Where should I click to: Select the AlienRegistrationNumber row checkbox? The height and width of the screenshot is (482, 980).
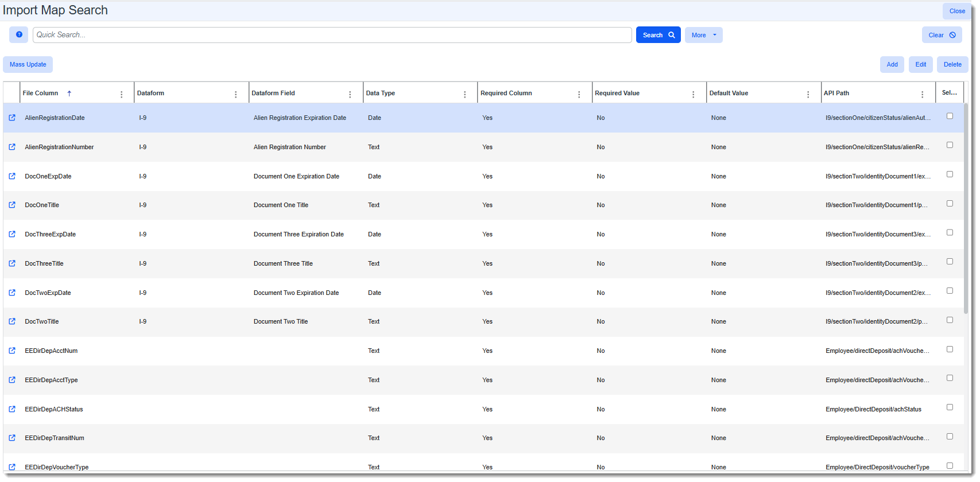point(950,145)
